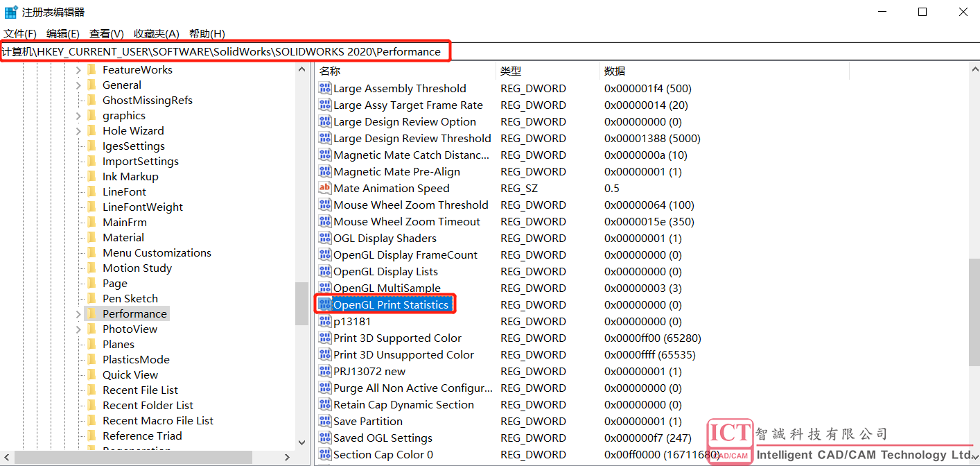Select the Motion Study key
Image resolution: width=980 pixels, height=466 pixels.
coord(137,268)
